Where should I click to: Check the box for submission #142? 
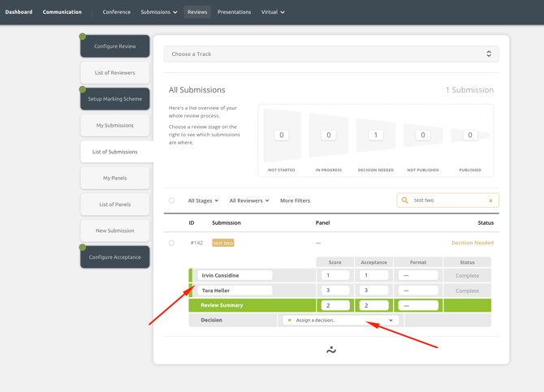pyautogui.click(x=171, y=243)
